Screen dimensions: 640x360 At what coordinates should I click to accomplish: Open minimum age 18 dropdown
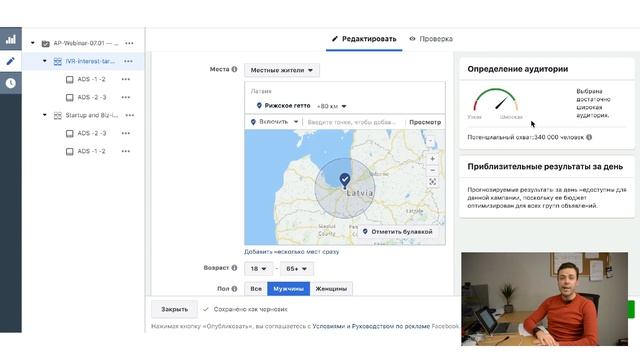pyautogui.click(x=258, y=269)
